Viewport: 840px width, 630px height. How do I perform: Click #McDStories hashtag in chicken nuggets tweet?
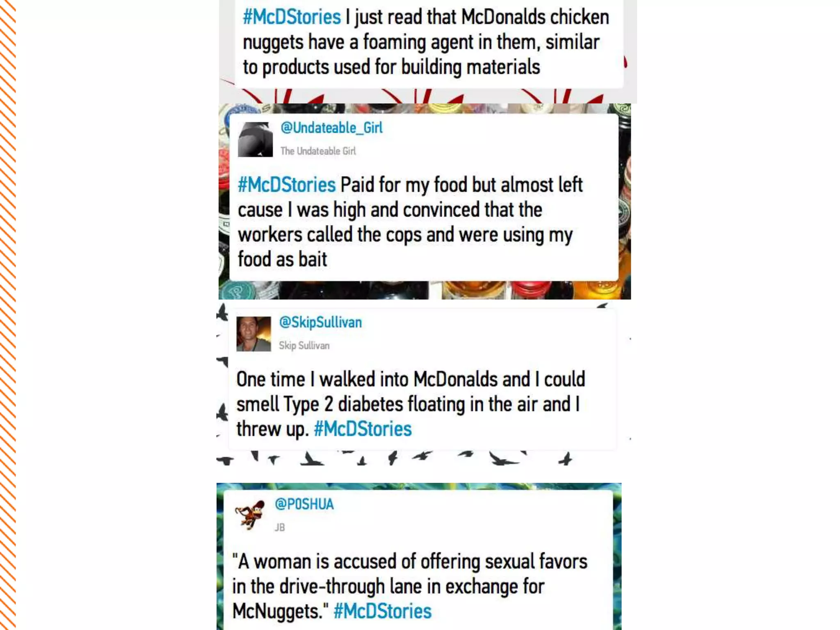292,17
